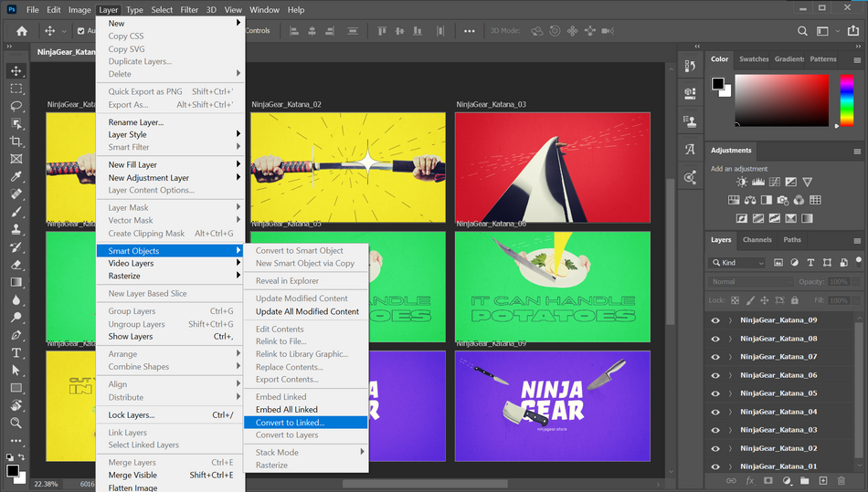Open the Layers panel options menu
868x492 pixels.
[857, 240]
